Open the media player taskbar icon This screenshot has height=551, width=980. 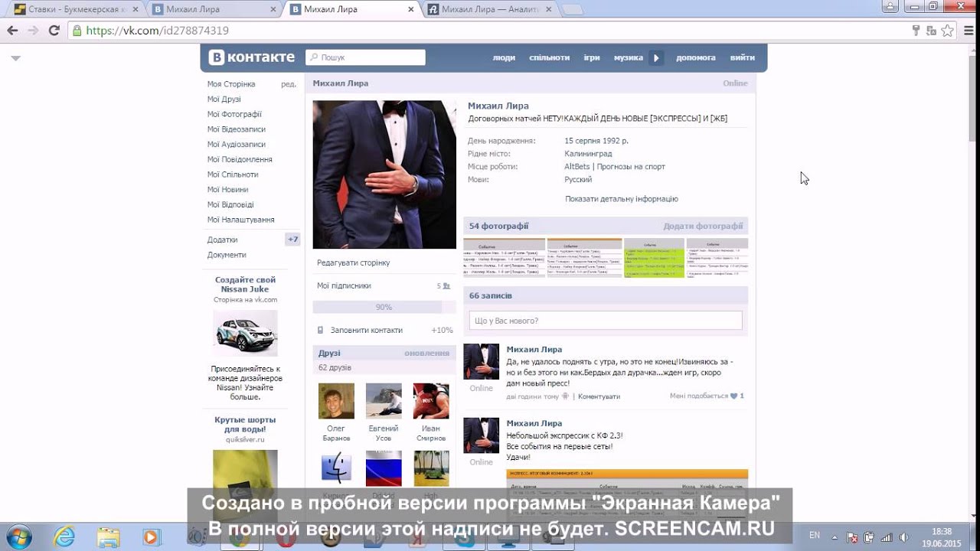pos(151,537)
